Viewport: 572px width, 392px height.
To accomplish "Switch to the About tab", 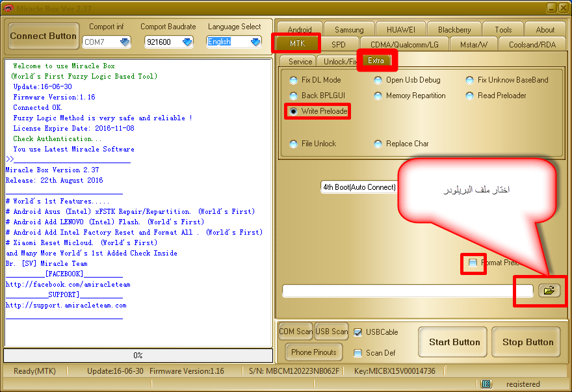I will 545,29.
